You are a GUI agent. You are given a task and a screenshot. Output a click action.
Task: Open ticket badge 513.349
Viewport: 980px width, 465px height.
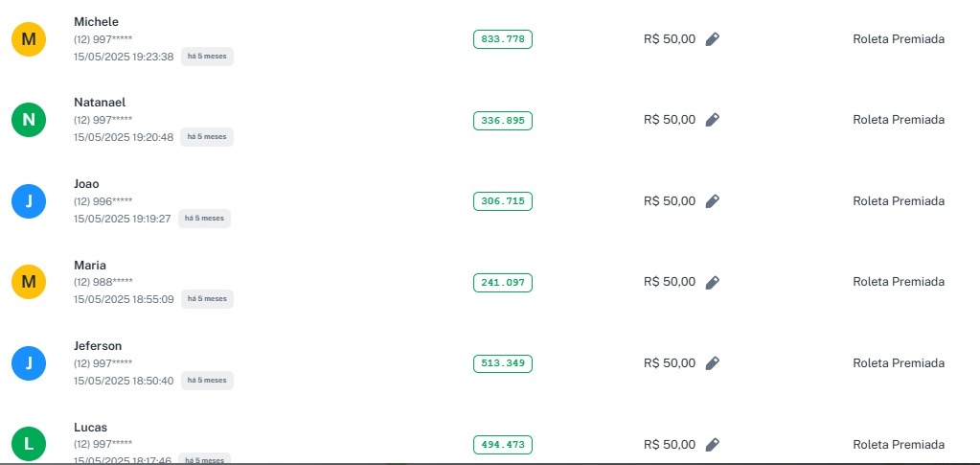click(503, 363)
